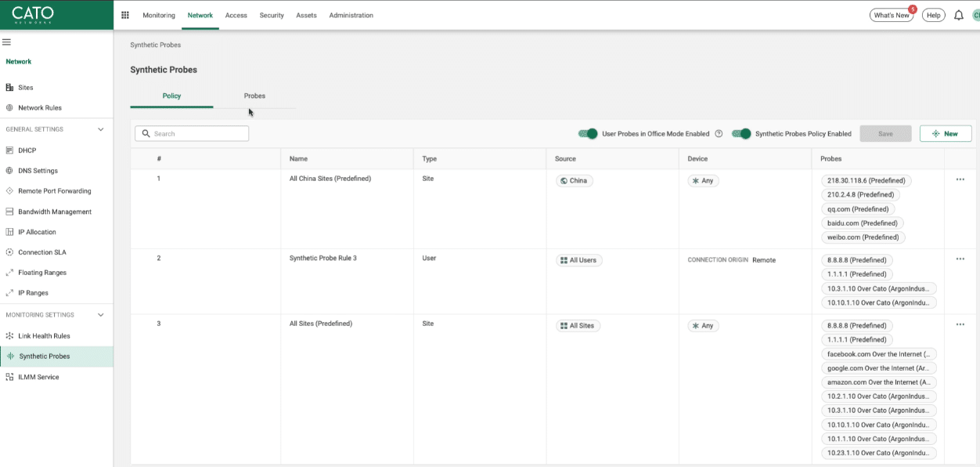
Task: Open the apps grid icon
Action: tap(125, 15)
